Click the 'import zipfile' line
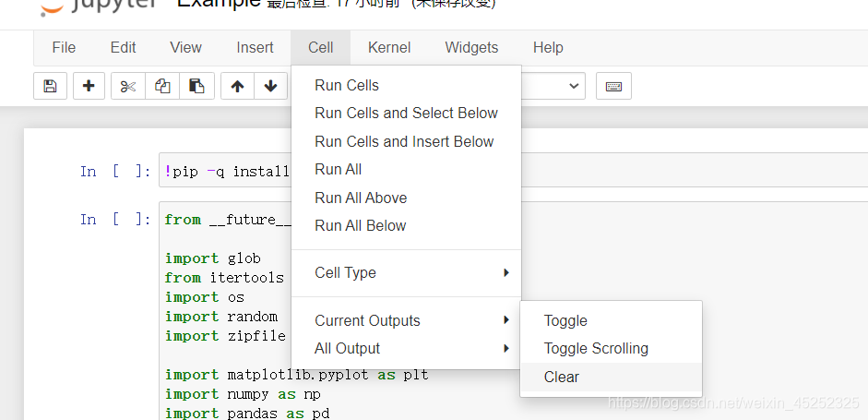 pos(225,336)
